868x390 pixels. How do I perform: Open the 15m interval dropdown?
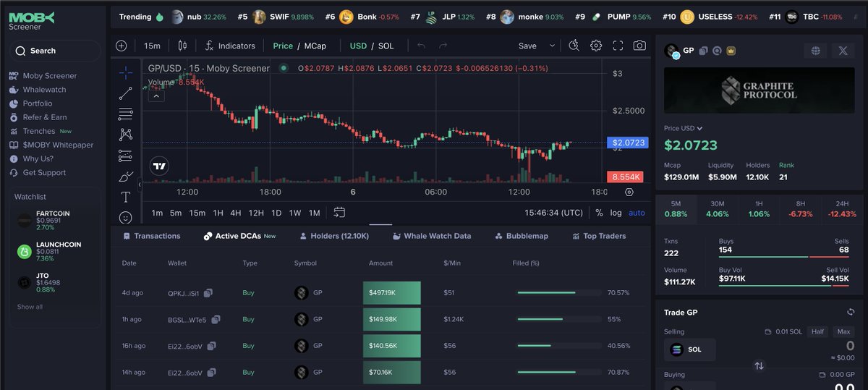tap(152, 46)
